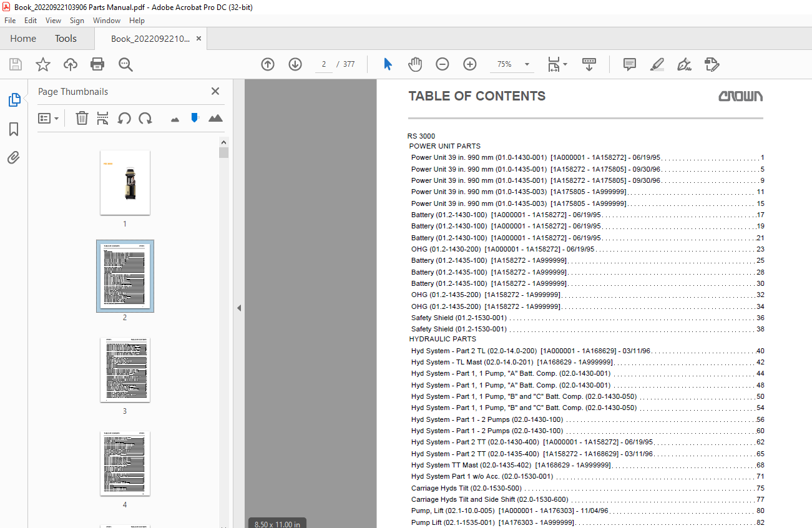Image resolution: width=812 pixels, height=528 pixels.
Task: Select page 2 thumbnail
Action: pyautogui.click(x=125, y=276)
